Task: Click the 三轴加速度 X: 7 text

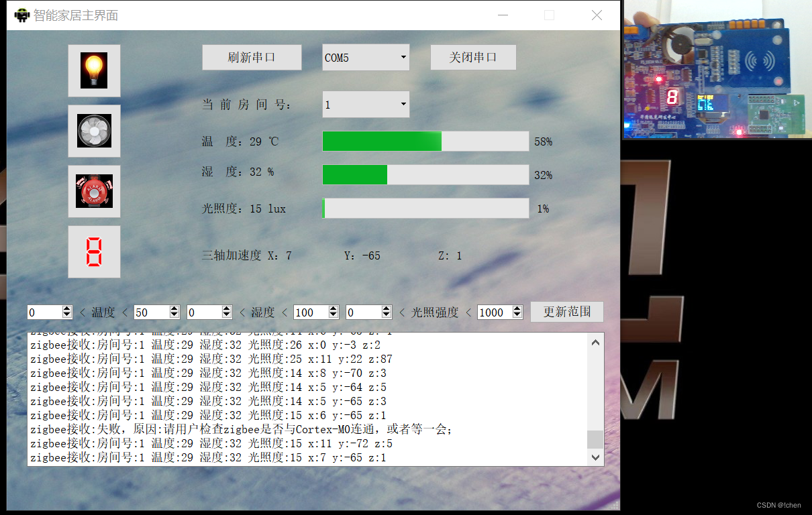Action: coord(247,255)
